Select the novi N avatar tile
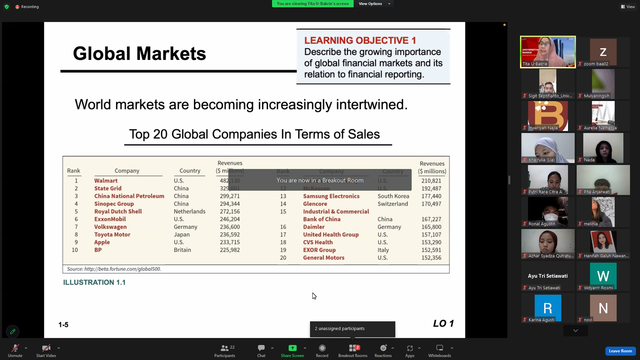This screenshot has width=640, height=360. pyautogui.click(x=603, y=308)
